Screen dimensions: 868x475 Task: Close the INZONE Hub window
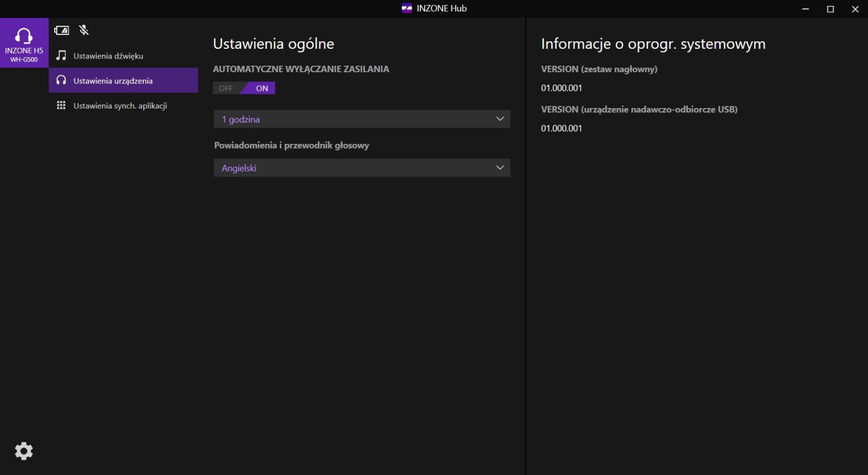(x=855, y=9)
